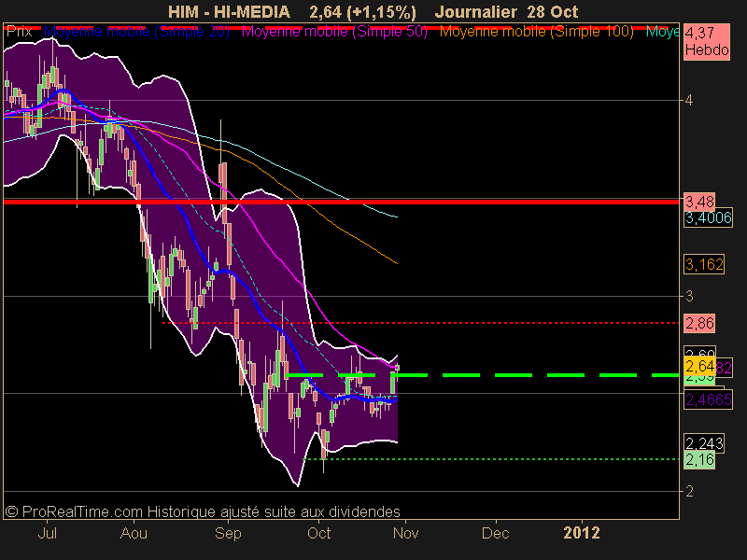
Task: Select the green dashed horizontal line
Action: click(x=482, y=375)
